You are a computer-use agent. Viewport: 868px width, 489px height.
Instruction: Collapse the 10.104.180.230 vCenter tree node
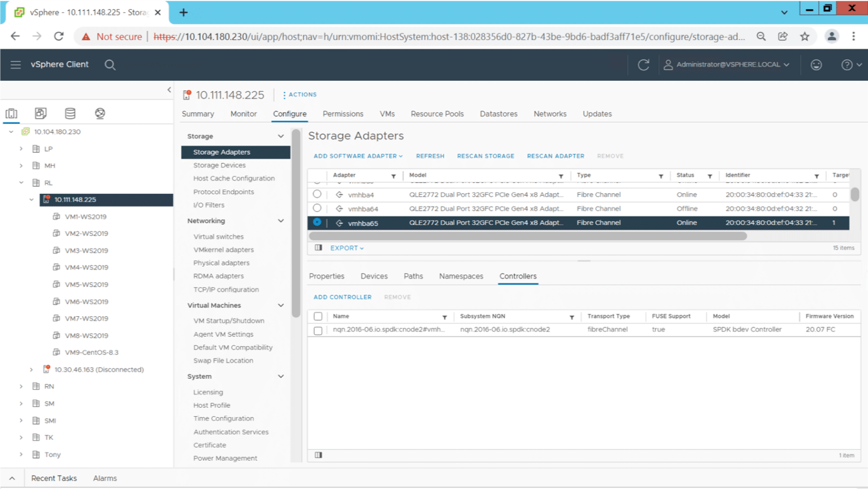point(11,132)
